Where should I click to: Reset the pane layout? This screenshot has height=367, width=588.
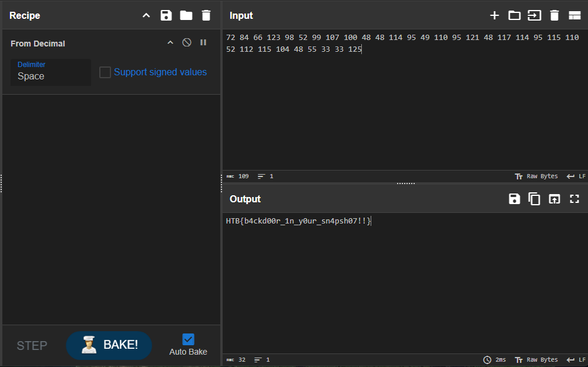[574, 15]
